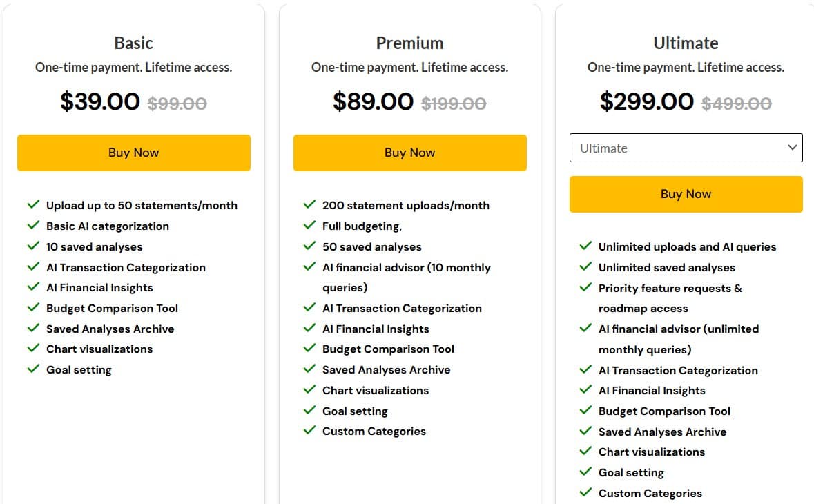The width and height of the screenshot is (814, 504).
Task: Click checkmark beside Priority feature requests
Action: (x=585, y=288)
